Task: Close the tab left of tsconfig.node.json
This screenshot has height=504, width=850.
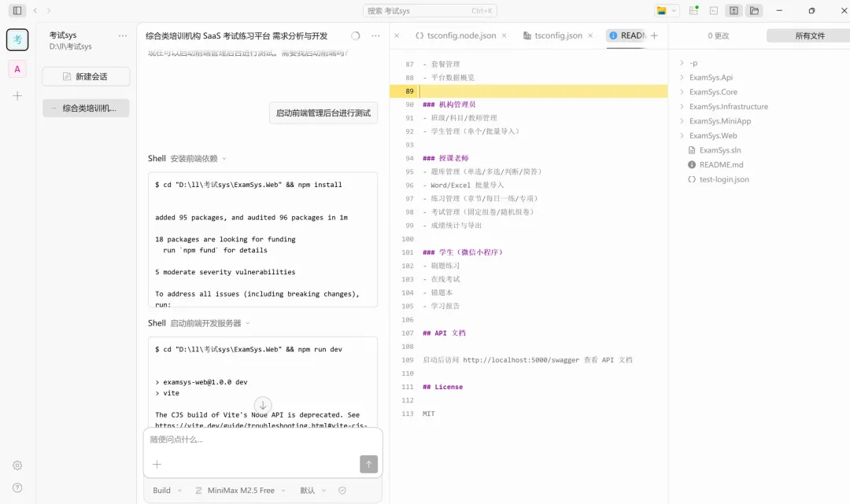Action: 397,35
